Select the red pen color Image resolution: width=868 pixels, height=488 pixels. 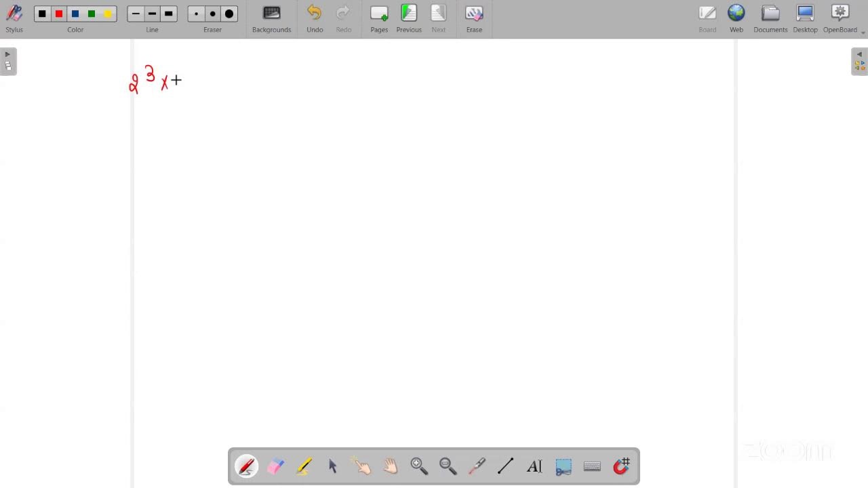(59, 14)
